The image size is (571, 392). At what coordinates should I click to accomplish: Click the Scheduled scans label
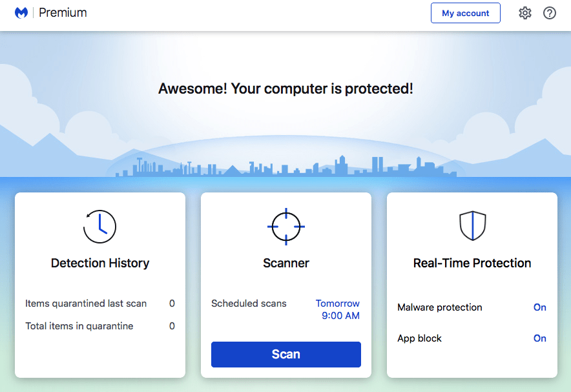(249, 304)
